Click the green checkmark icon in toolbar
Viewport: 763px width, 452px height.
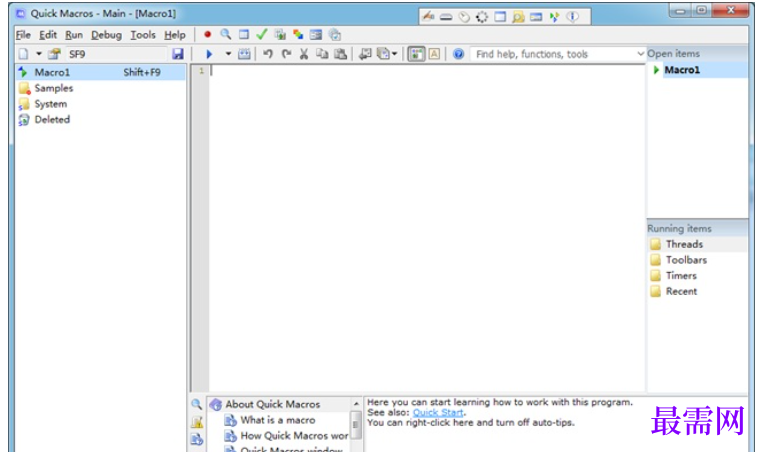[x=262, y=35]
